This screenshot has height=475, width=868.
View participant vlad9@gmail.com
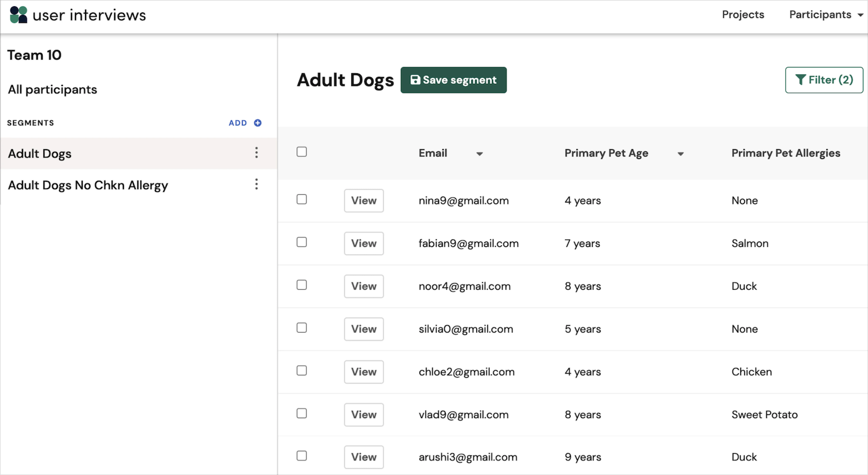click(x=364, y=414)
